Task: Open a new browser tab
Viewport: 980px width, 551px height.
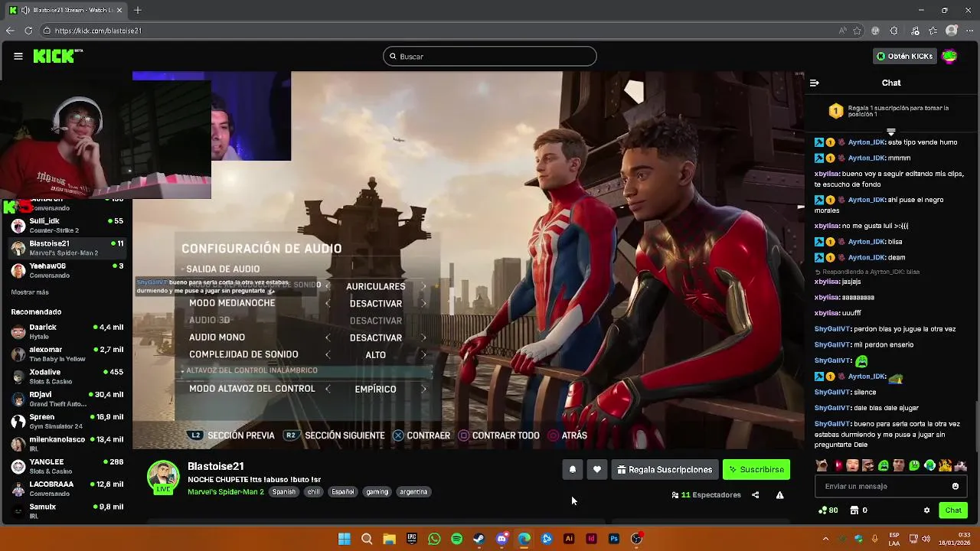Action: coord(138,10)
